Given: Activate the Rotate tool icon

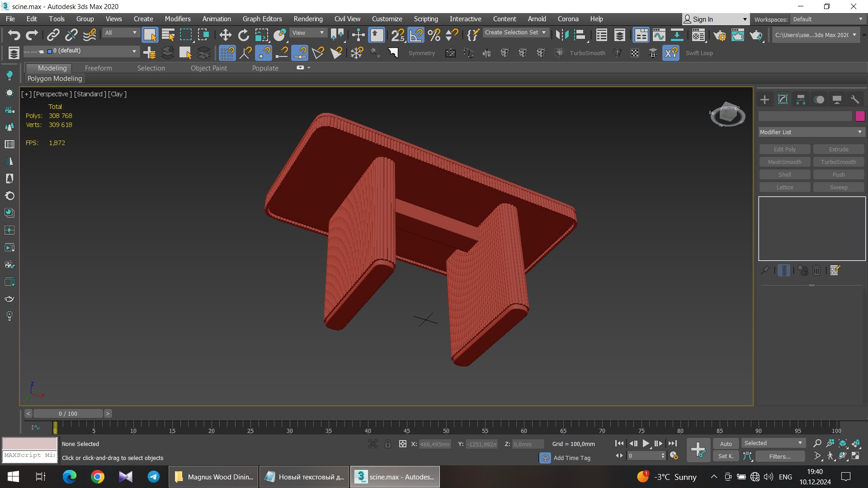Looking at the screenshot, I should pyautogui.click(x=243, y=35).
